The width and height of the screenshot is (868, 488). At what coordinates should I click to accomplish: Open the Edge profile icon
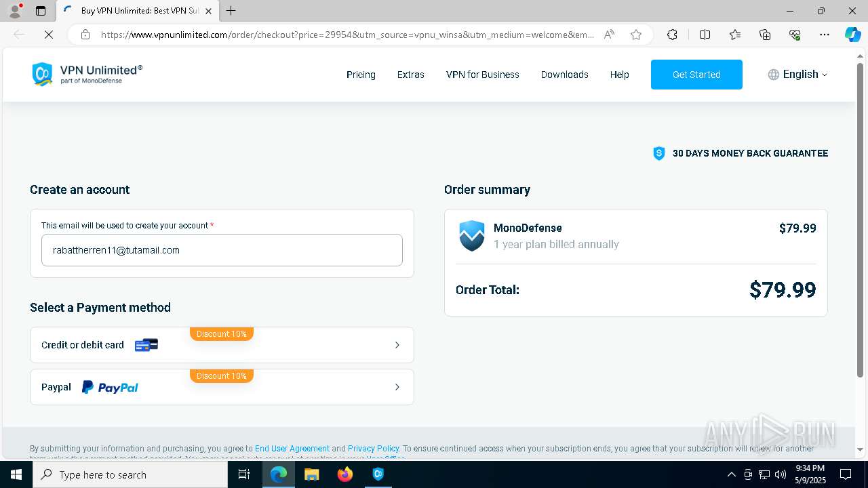coord(14,11)
